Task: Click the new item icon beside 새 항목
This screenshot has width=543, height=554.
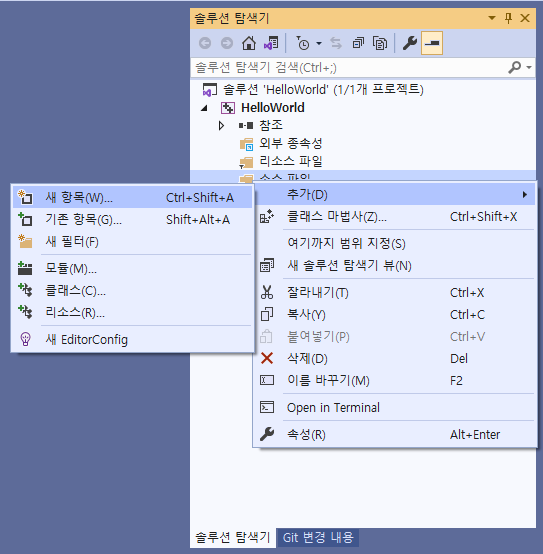Action: pos(25,197)
